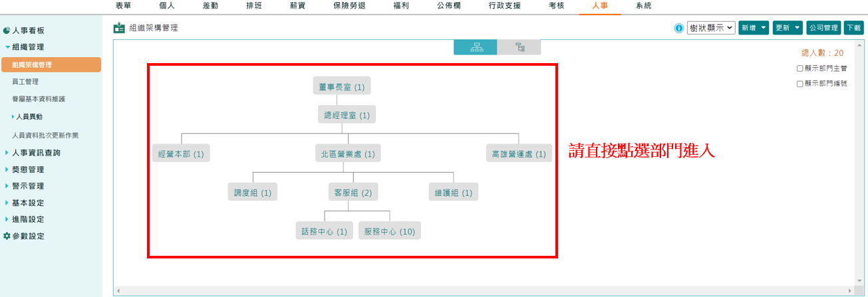The width and height of the screenshot is (868, 297).
Task: Click the 客服組 (2) department node
Action: pos(353,192)
